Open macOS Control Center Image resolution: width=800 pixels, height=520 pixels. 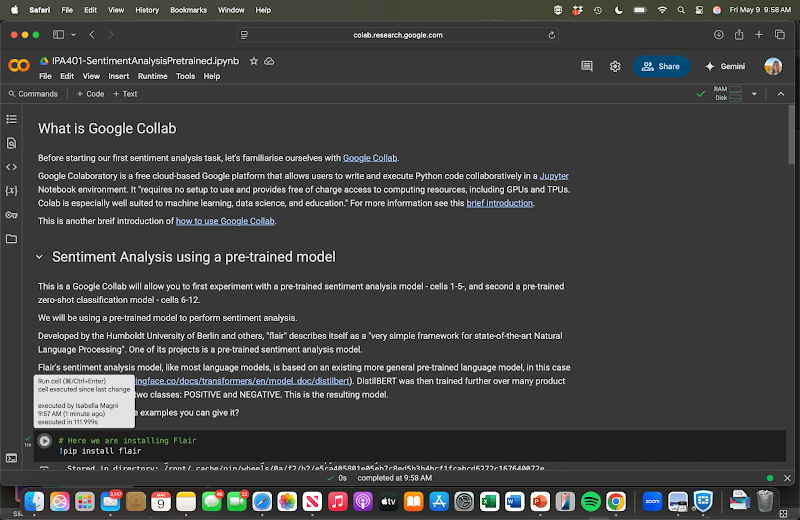point(699,10)
